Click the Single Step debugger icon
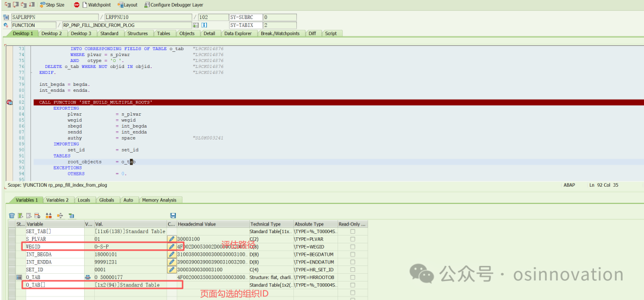Image resolution: width=644 pixels, height=300 pixels. coord(7,5)
